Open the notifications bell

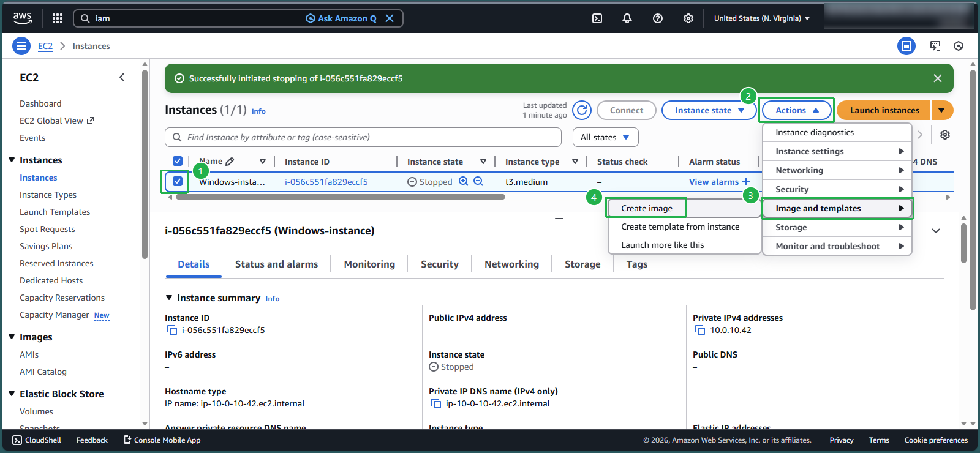(627, 18)
